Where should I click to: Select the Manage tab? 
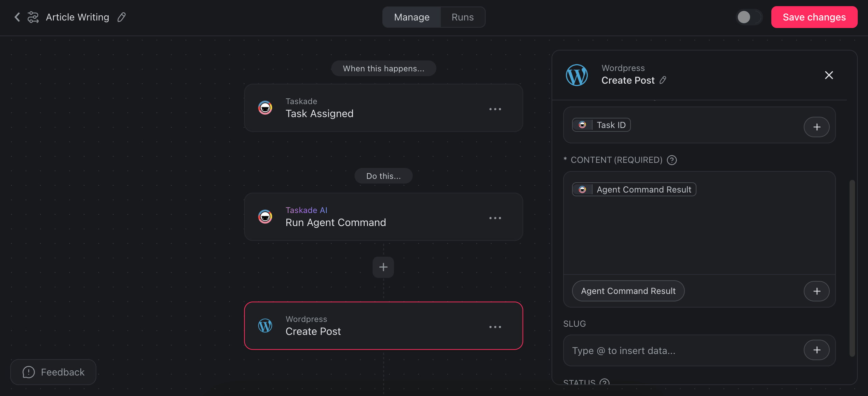pyautogui.click(x=411, y=17)
